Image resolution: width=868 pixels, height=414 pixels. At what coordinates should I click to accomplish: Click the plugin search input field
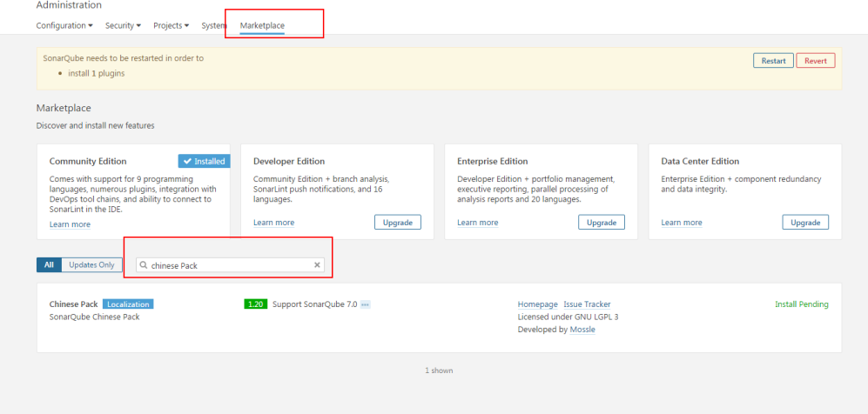(231, 265)
